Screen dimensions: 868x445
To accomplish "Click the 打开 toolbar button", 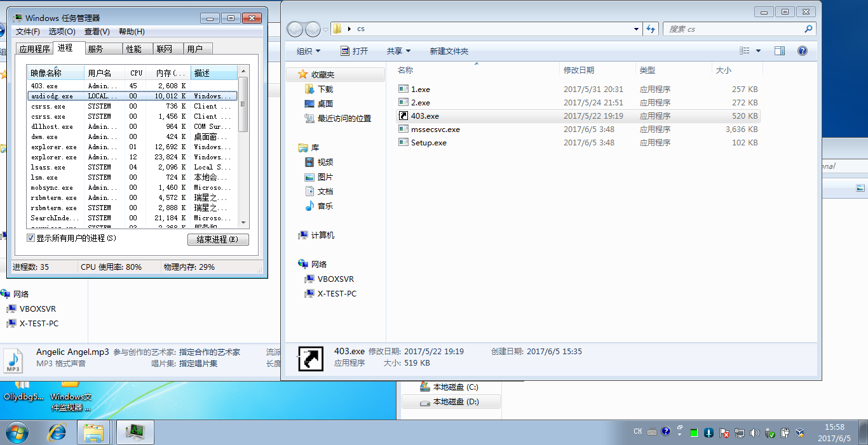I will (x=354, y=51).
